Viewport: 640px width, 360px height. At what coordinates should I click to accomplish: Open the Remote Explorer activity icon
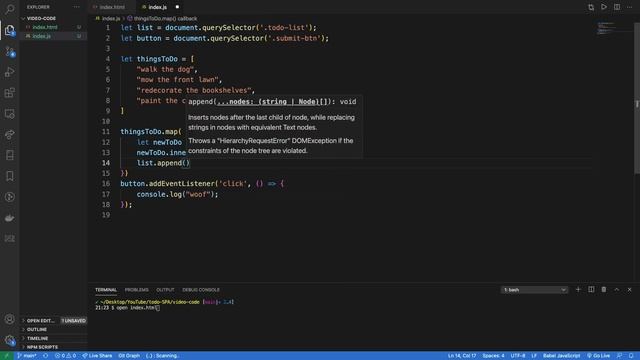[9, 114]
